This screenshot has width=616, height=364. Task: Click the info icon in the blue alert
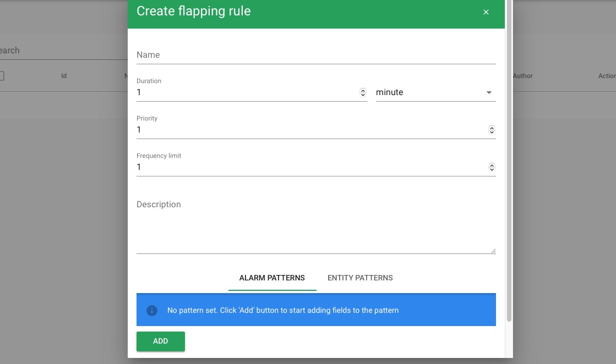[x=152, y=310]
